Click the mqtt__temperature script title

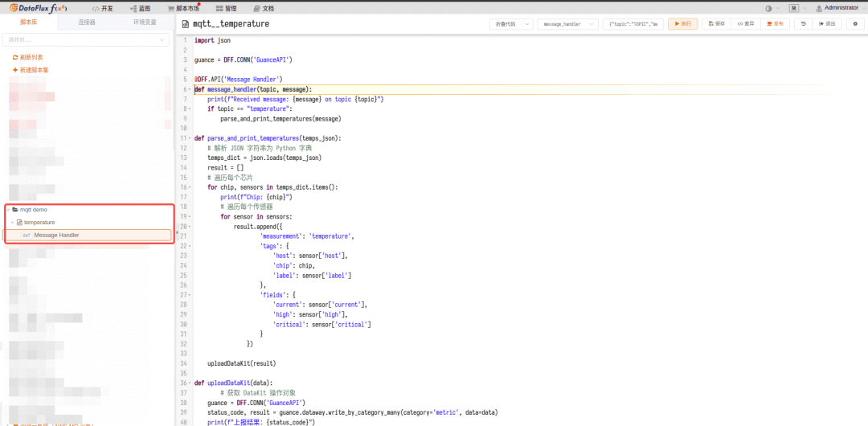tap(231, 24)
